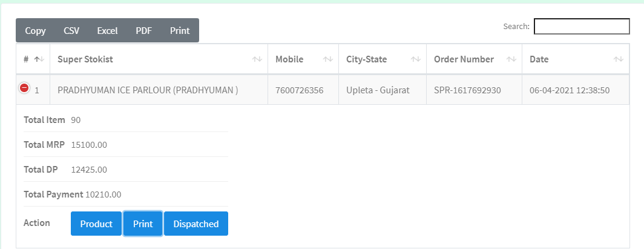Click Print in the export toolbar
The height and width of the screenshot is (249, 644).
tap(180, 30)
